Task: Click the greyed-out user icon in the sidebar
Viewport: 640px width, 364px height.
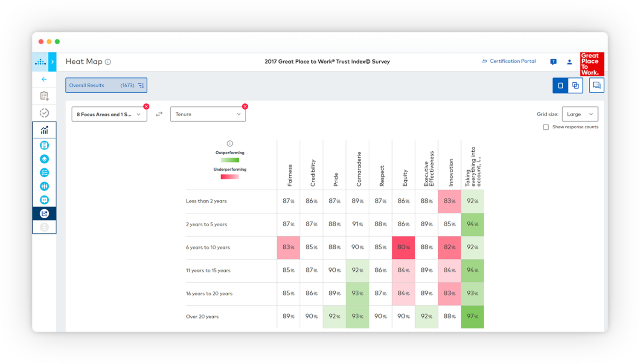Action: pos(44,227)
